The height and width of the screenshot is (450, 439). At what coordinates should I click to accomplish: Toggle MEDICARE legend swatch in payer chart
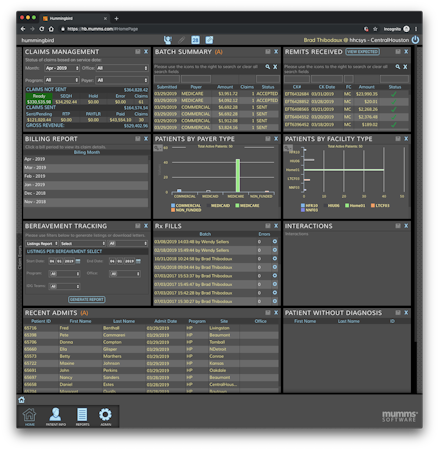coord(237,205)
